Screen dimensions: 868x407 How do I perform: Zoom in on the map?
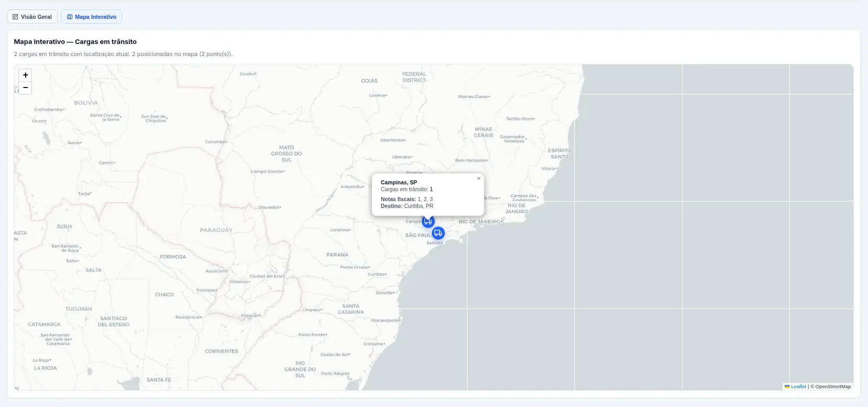coord(25,75)
